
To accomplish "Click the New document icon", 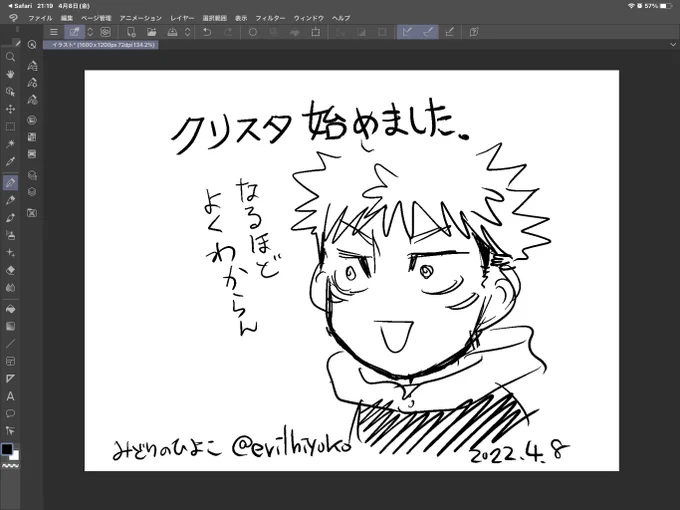I will [131, 32].
